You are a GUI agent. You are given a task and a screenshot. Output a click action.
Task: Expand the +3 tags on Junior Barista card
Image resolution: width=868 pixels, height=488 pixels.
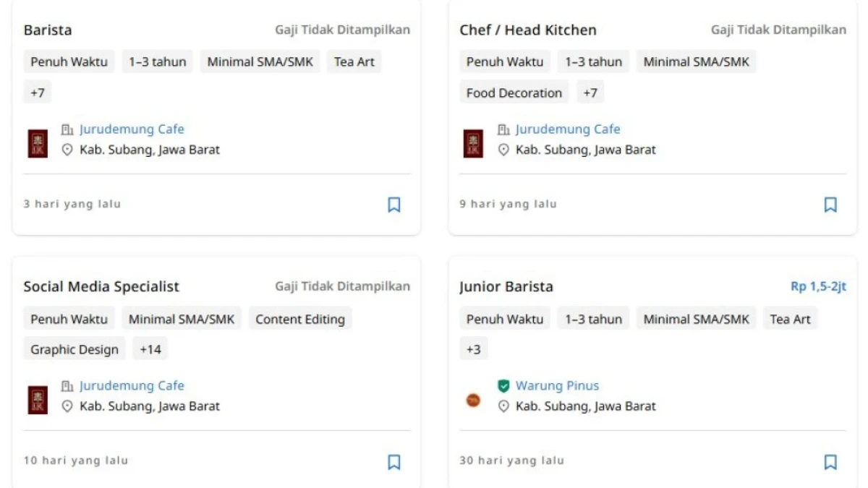(473, 349)
